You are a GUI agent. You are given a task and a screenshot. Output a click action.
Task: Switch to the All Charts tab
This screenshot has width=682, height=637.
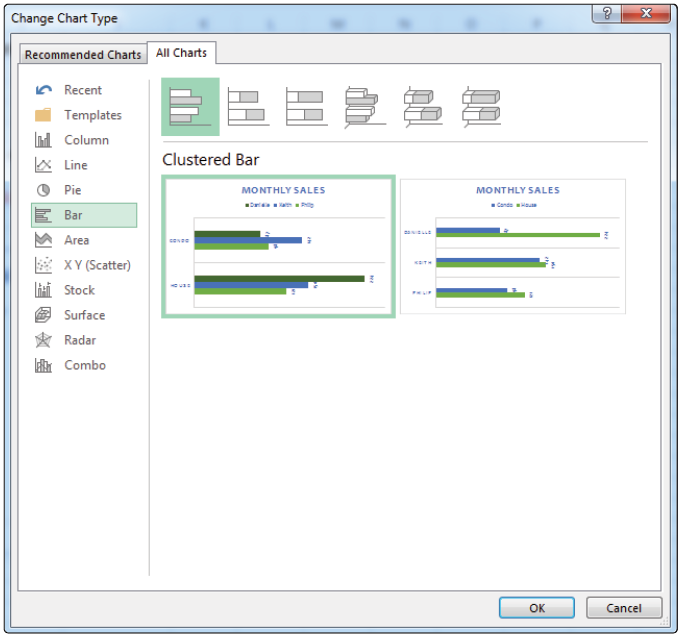tap(182, 53)
